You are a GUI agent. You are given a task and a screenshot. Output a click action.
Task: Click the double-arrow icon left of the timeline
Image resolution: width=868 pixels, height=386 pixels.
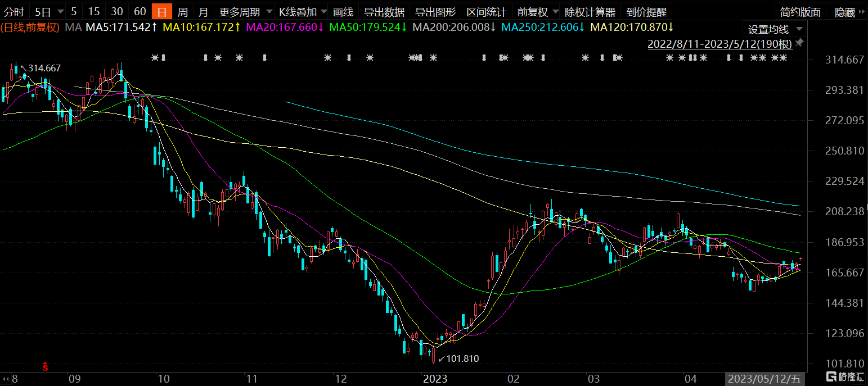coord(6,378)
